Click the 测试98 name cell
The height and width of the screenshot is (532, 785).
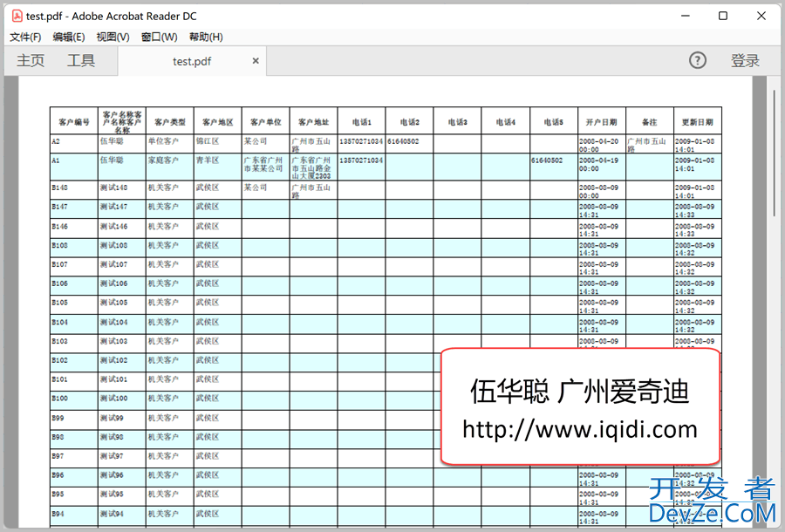(122, 439)
